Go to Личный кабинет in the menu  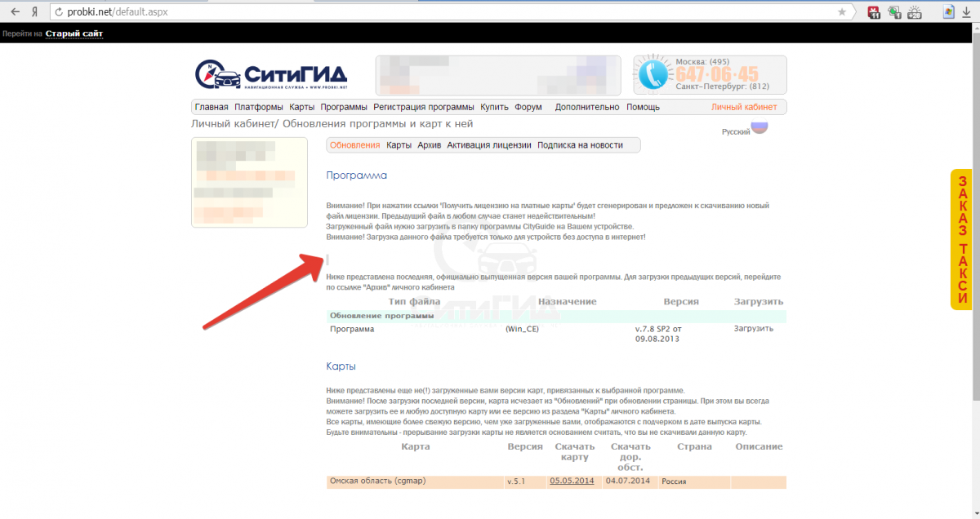[744, 107]
